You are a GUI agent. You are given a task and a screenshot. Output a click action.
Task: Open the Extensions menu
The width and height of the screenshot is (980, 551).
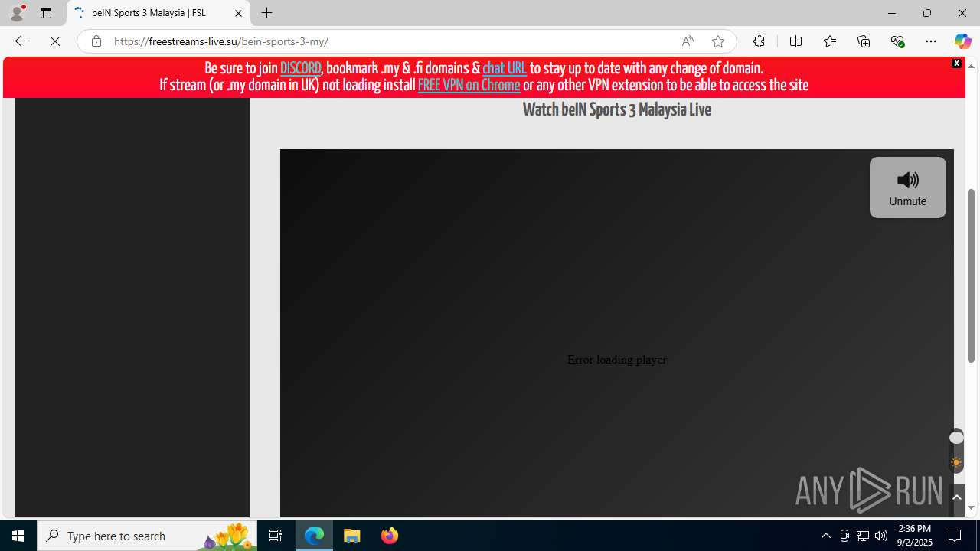(x=759, y=41)
